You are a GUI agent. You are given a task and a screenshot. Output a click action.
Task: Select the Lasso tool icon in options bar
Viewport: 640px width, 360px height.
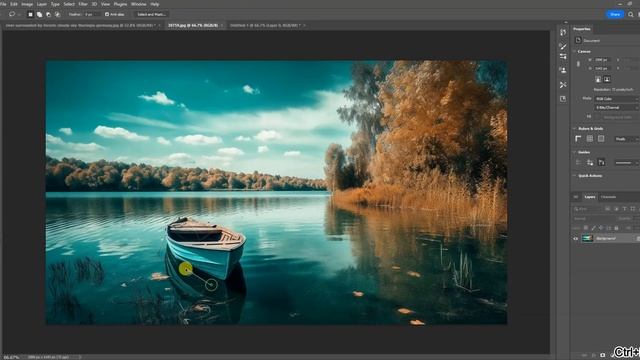point(12,14)
